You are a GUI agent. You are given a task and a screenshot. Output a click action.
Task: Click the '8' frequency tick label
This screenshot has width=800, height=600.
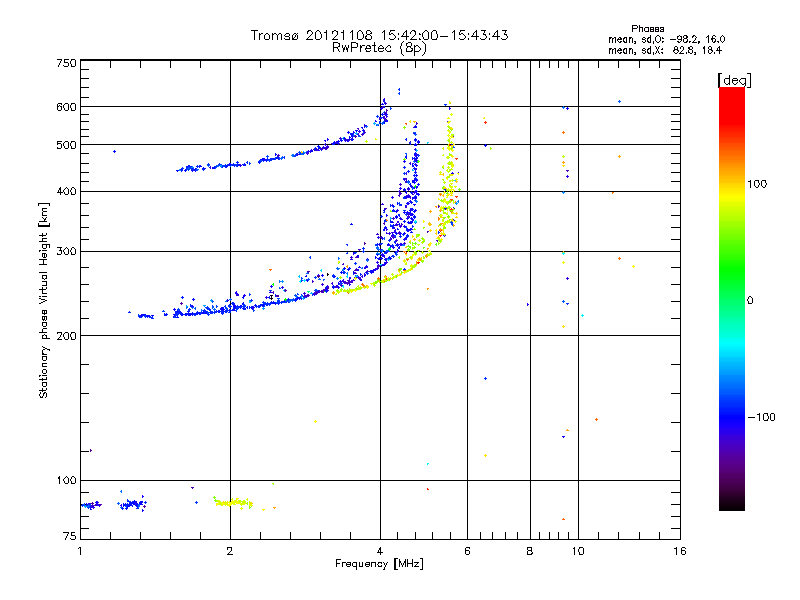point(530,551)
